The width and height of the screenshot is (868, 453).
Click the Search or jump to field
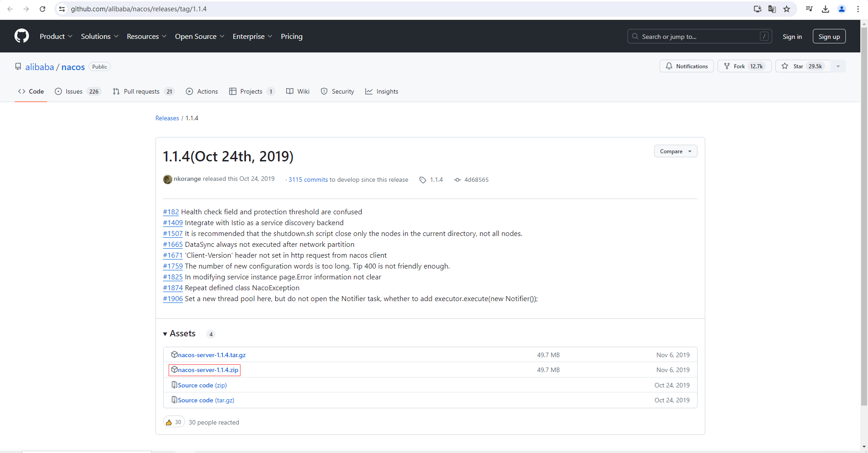click(x=699, y=37)
